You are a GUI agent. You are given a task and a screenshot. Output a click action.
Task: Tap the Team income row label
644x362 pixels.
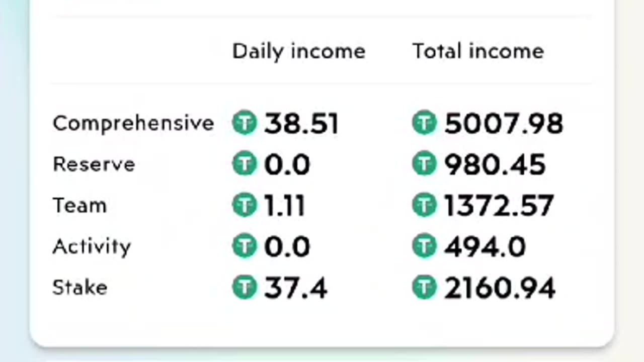point(79,206)
